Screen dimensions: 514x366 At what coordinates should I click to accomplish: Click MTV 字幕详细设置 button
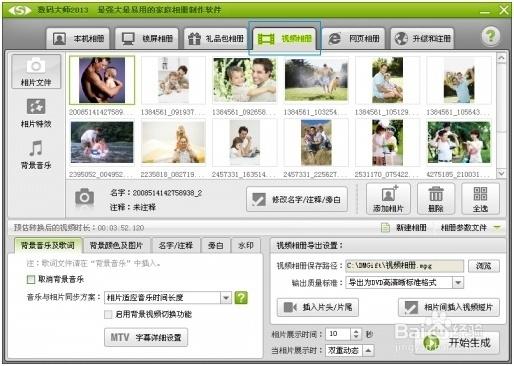click(146, 337)
